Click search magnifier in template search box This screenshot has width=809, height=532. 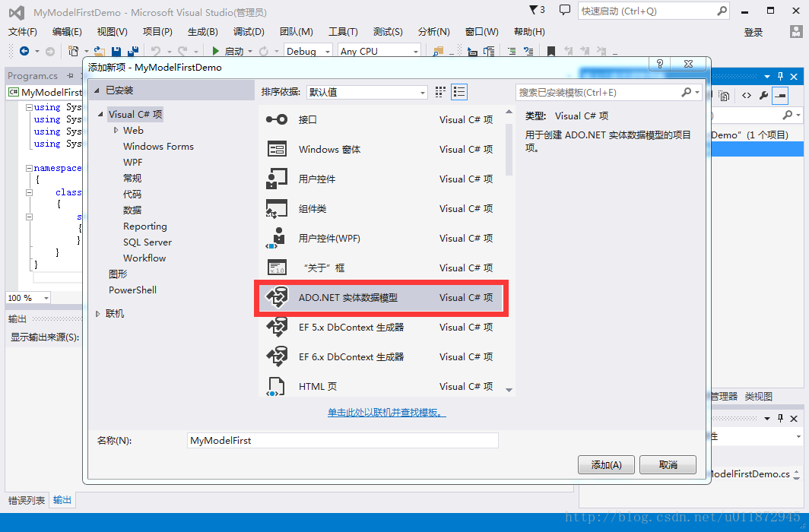pos(686,92)
